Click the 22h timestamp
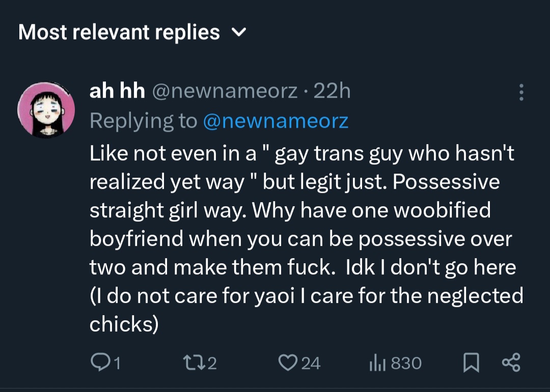 332,91
